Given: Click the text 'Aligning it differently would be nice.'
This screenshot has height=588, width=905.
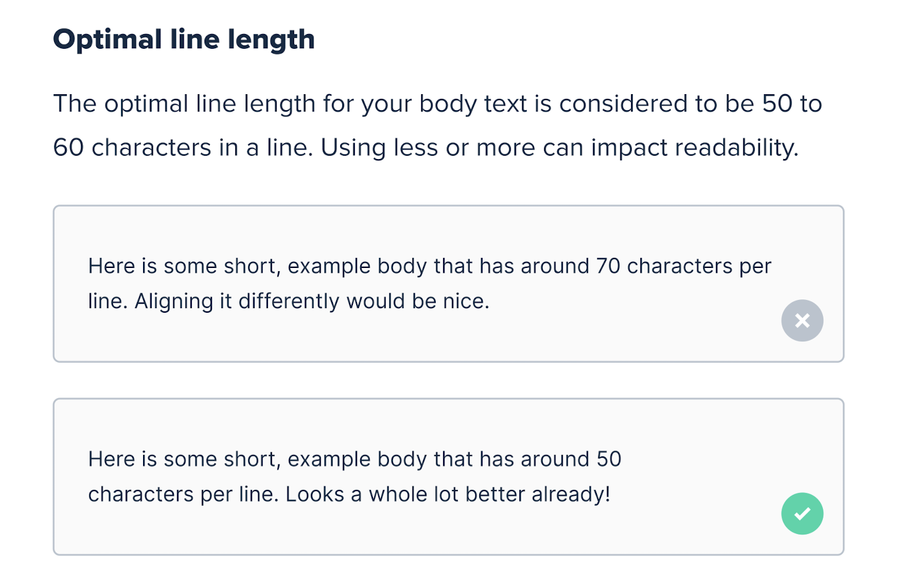Looking at the screenshot, I should click(x=312, y=301).
